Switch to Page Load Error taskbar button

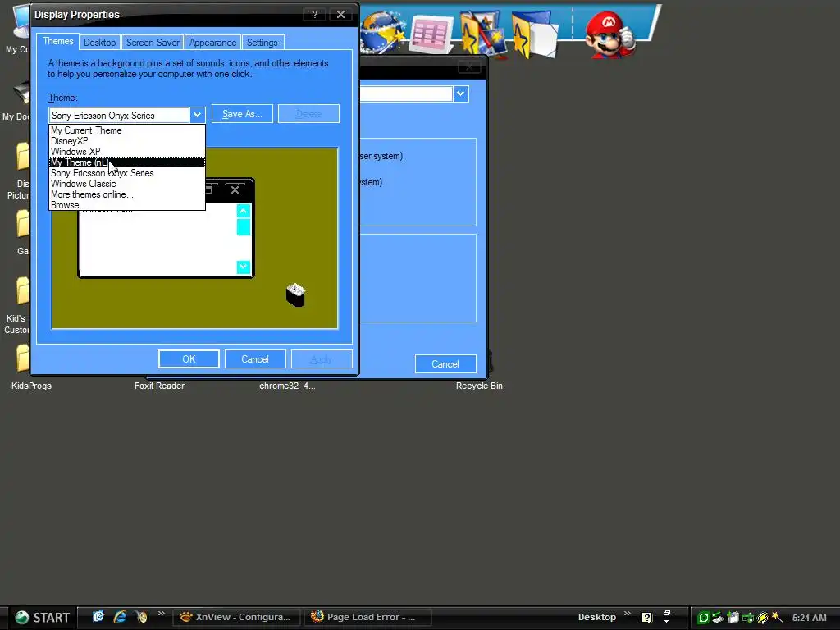pyautogui.click(x=367, y=617)
